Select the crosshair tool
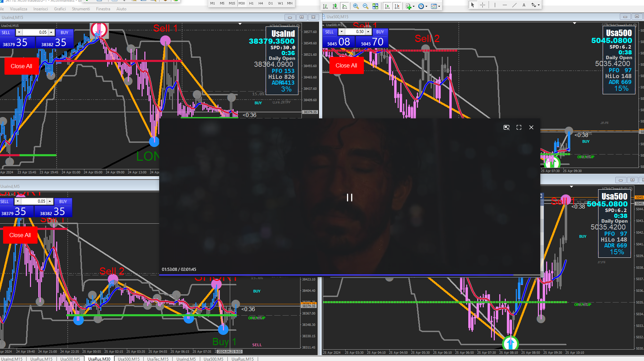 coord(483,5)
